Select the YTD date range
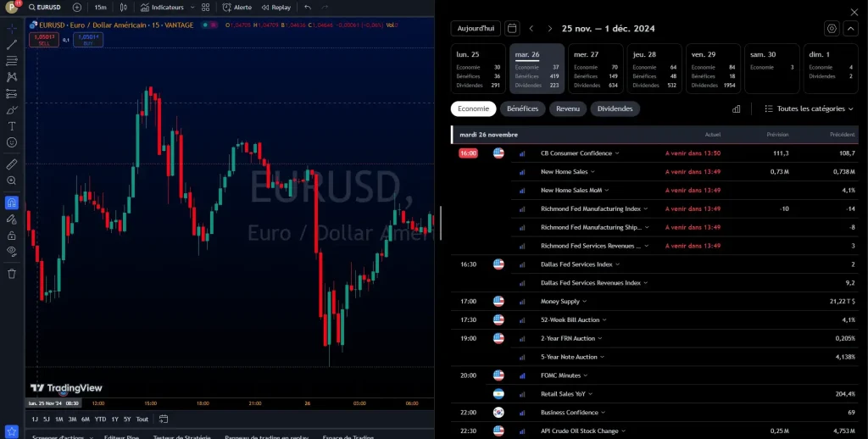Viewport: 868px width, 439px height. click(x=100, y=419)
